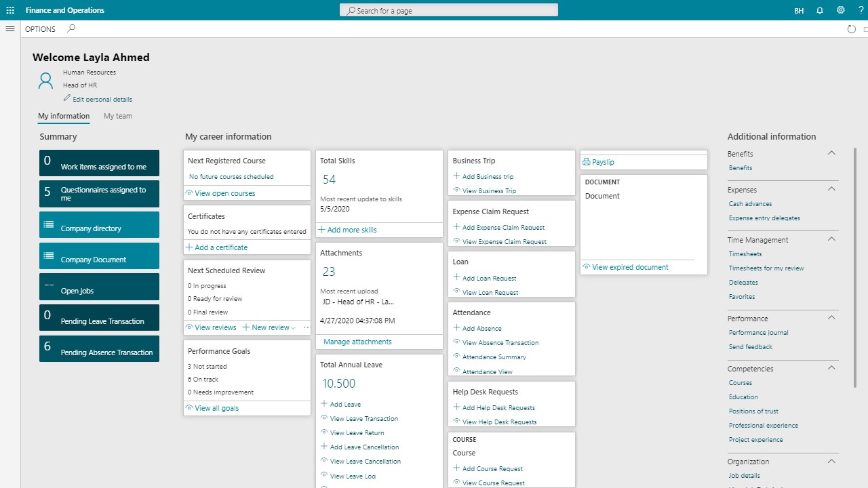Open Questionnaires assigned to me tile
Image resolution: width=868 pixels, height=488 pixels.
tap(99, 194)
